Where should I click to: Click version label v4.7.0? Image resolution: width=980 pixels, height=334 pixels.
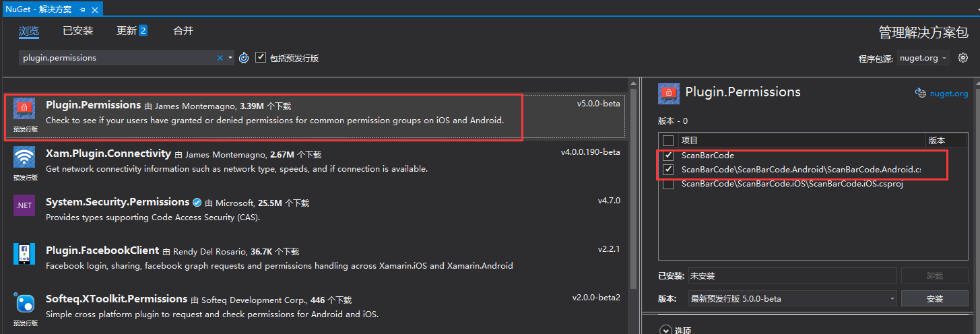click(x=609, y=201)
